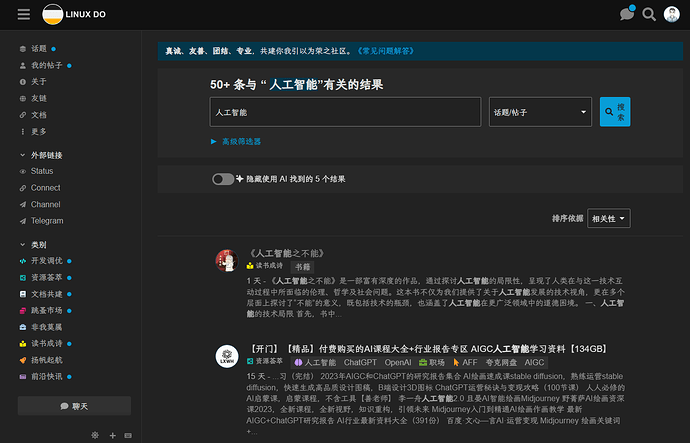Click 读书成诗 category badge under first result
The height and width of the screenshot is (443, 690).
[264, 266]
